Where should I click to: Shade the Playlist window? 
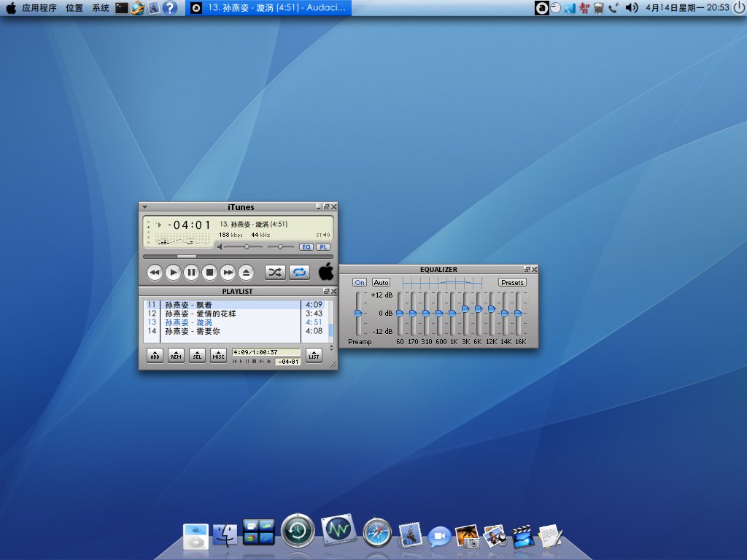pyautogui.click(x=326, y=291)
